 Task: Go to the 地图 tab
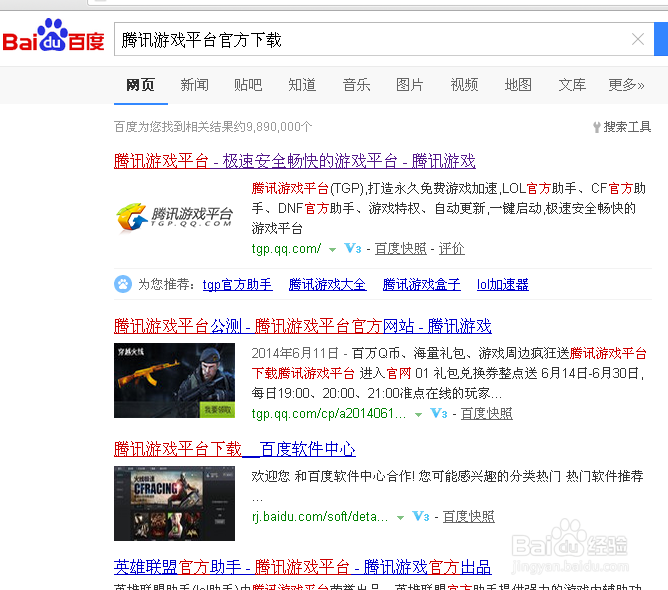tap(518, 85)
